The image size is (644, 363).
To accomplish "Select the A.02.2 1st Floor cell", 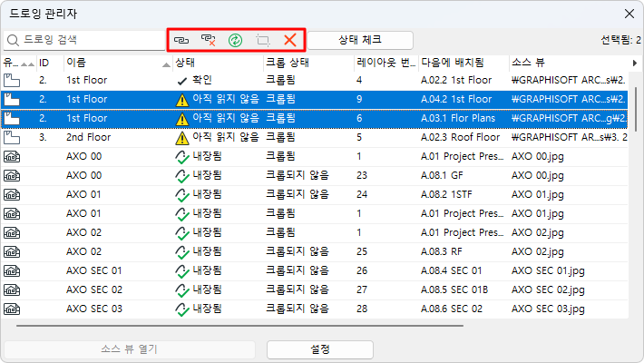I will pos(456,80).
